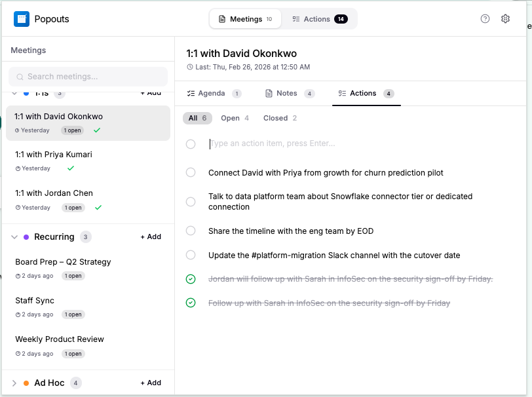Add a new Recurring meeting
The height and width of the screenshot is (397, 532).
[x=151, y=236]
